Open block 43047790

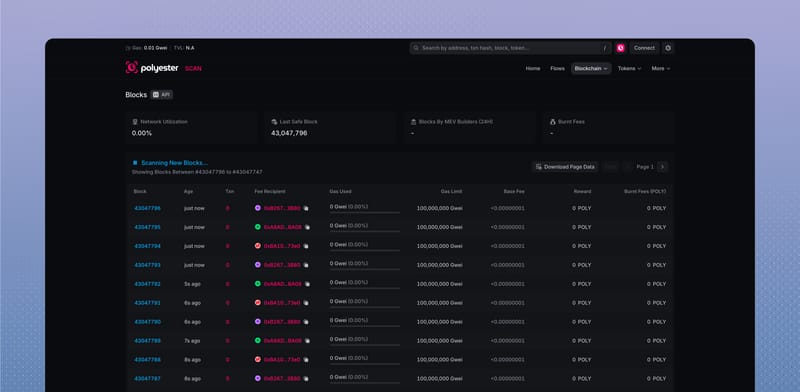(x=147, y=322)
